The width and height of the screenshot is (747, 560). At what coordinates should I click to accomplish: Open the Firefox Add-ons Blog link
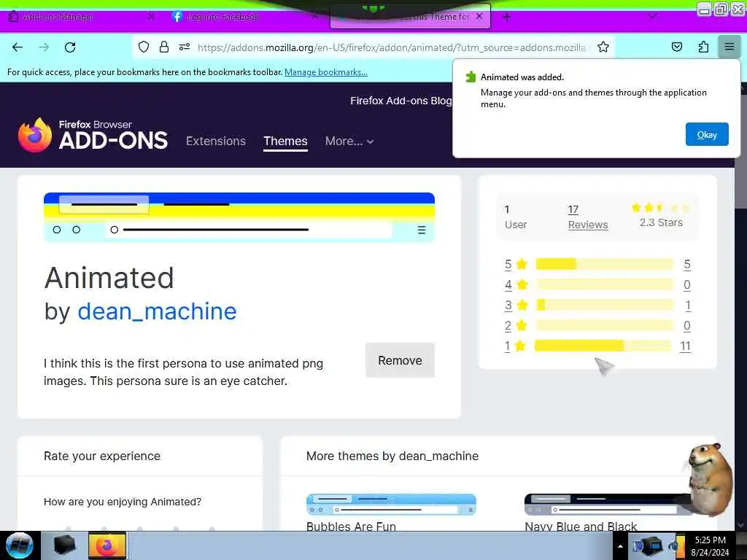(400, 101)
